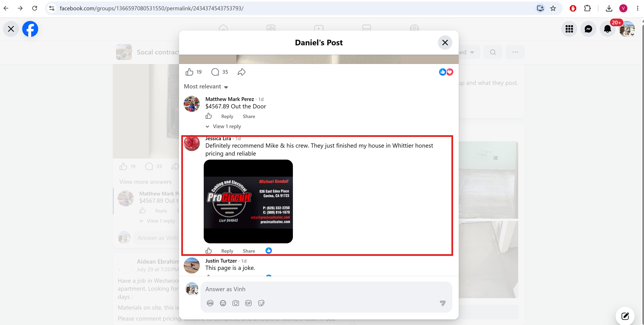Click the Facebook logo

click(30, 29)
